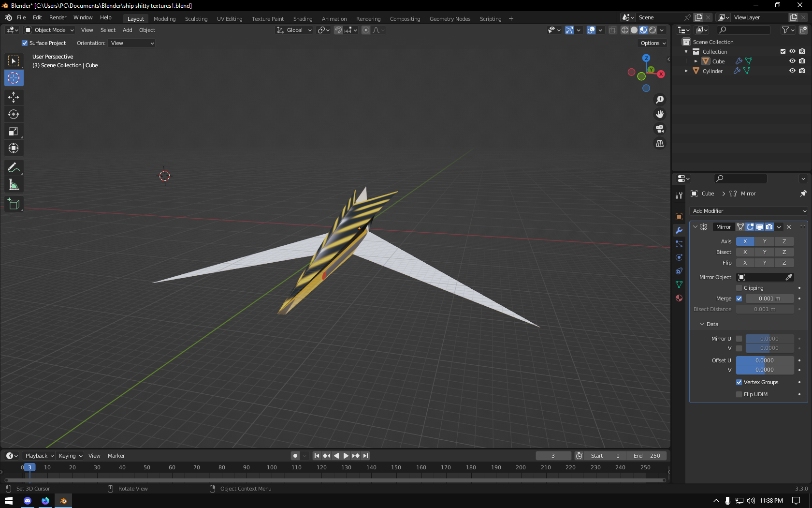Toggle mirror Axis Z button

click(x=784, y=241)
